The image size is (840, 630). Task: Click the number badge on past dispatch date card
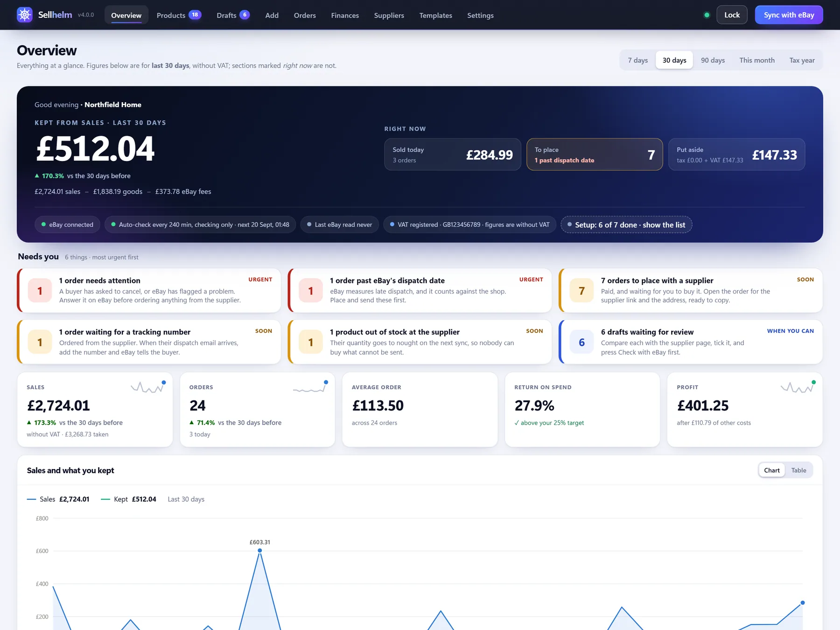(311, 291)
